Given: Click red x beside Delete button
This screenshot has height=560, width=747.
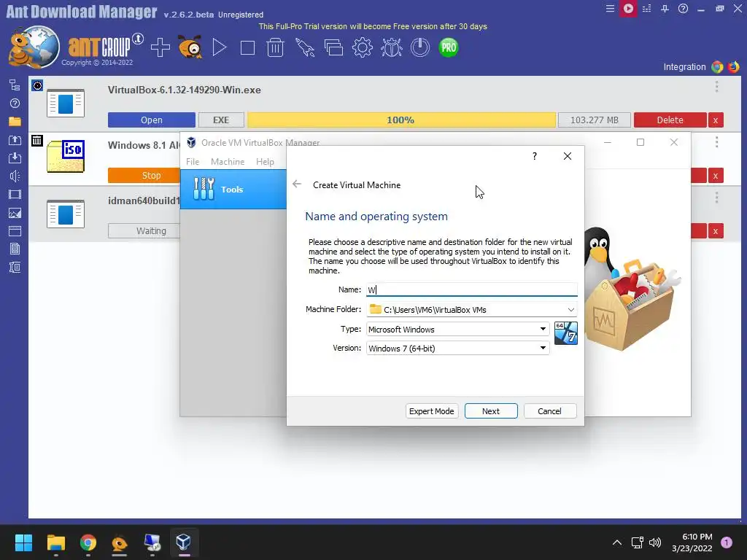Looking at the screenshot, I should click(716, 120).
